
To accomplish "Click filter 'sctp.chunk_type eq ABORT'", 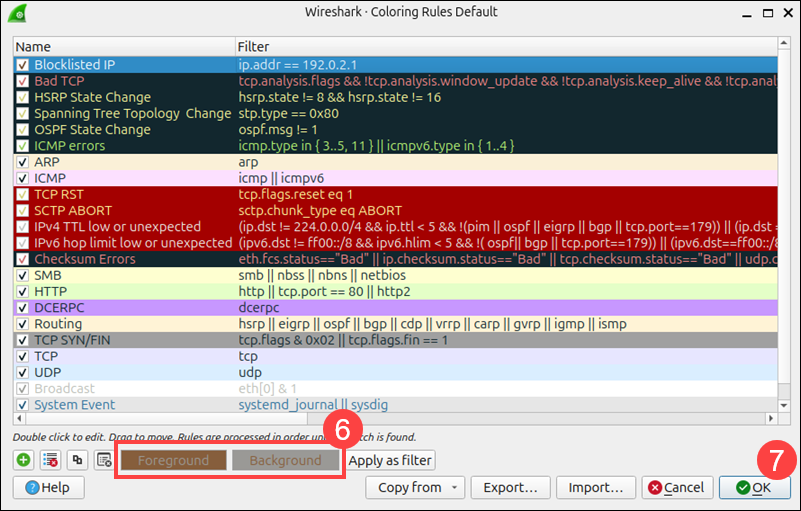I will click(x=320, y=211).
